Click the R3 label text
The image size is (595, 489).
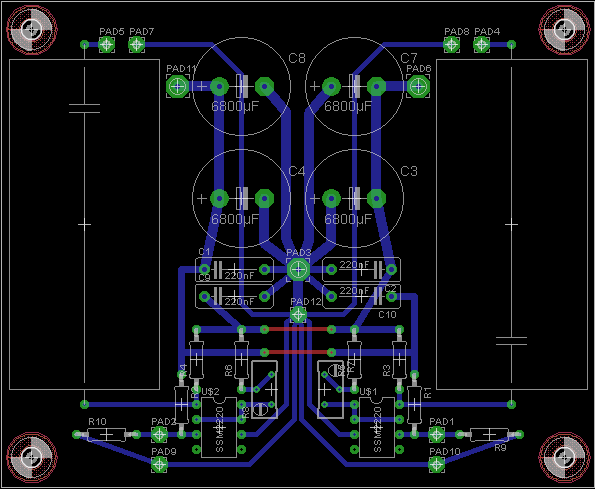click(x=386, y=370)
